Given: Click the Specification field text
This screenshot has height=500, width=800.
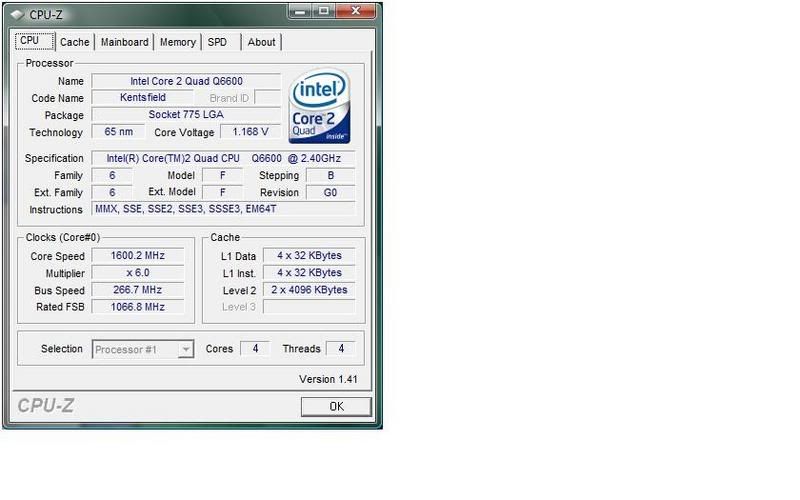Looking at the screenshot, I should pyautogui.click(x=223, y=158).
